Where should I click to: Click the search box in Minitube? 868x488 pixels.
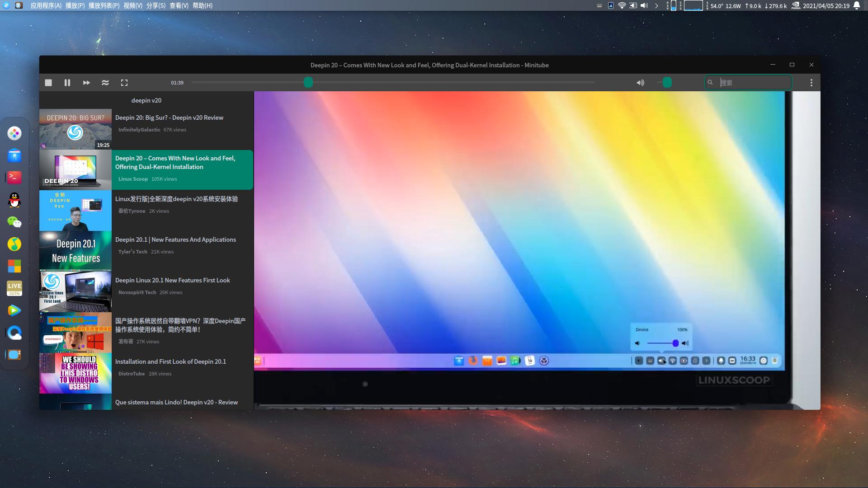749,83
